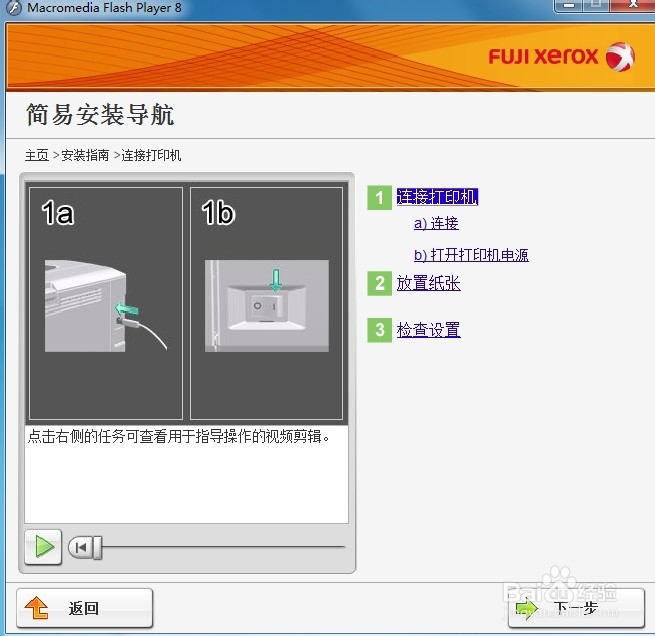Click the 1b power switch thumbnail
Image resolution: width=655 pixels, height=636 pixels.
point(267,304)
